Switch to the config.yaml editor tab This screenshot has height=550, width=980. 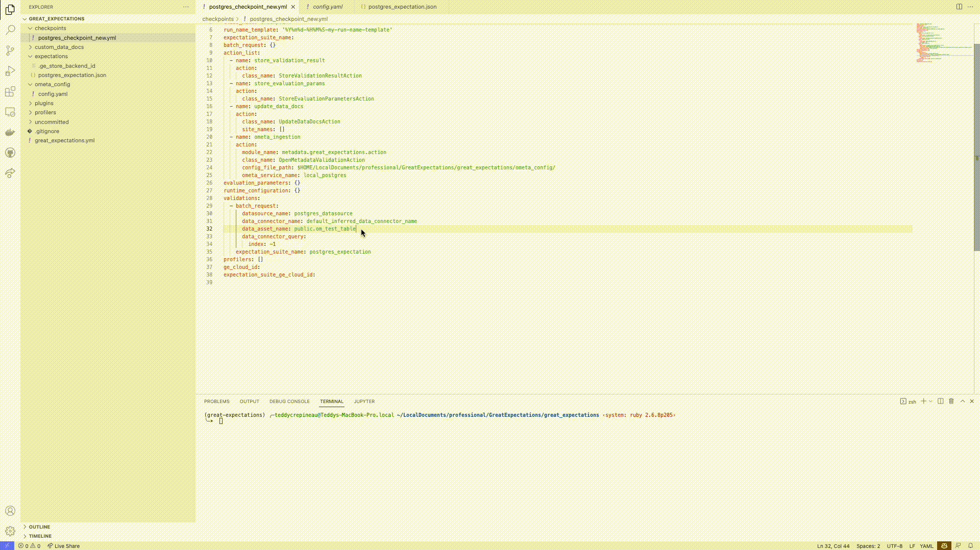pos(327,7)
